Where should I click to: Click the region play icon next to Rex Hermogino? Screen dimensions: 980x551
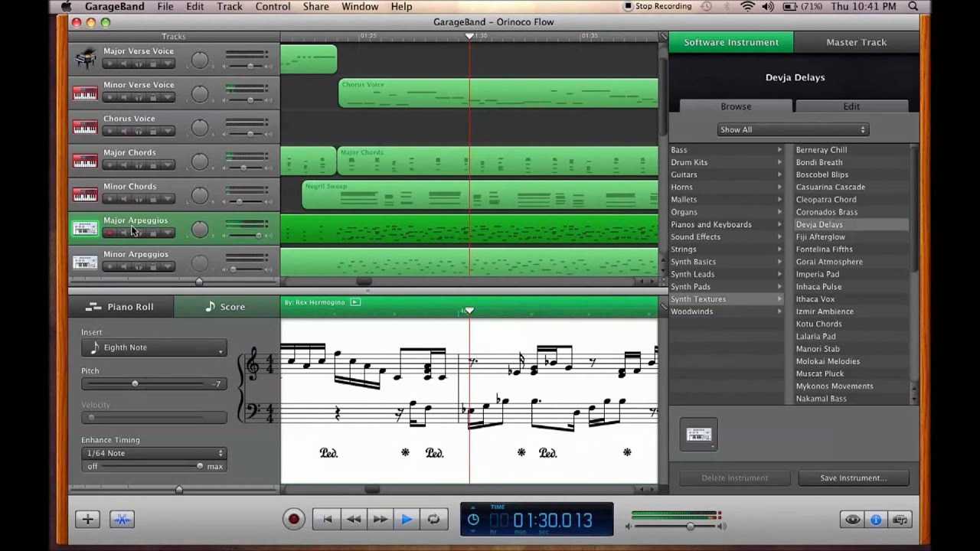point(354,302)
